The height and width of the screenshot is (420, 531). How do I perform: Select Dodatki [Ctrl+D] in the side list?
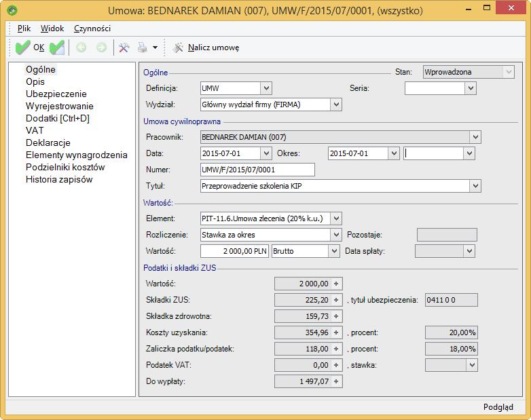click(x=58, y=118)
